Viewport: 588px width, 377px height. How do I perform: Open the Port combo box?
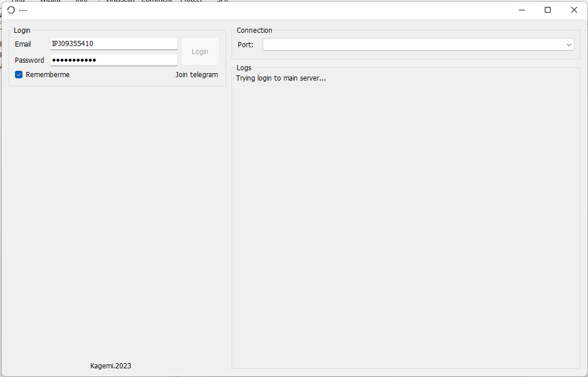coord(412,44)
